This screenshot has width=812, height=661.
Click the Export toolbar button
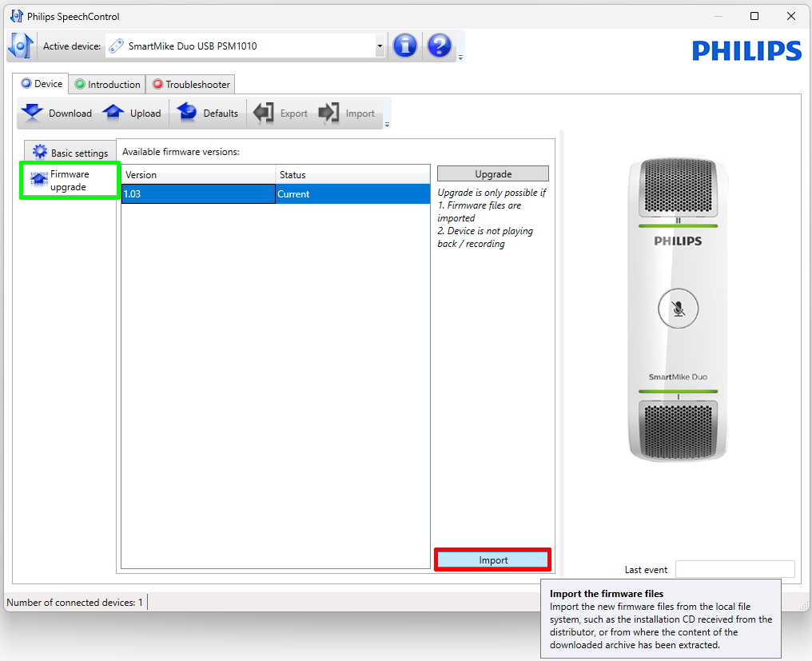pyautogui.click(x=281, y=113)
